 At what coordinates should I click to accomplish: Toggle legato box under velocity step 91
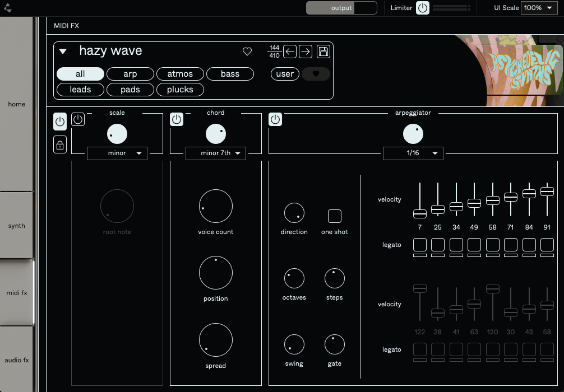pos(547,245)
